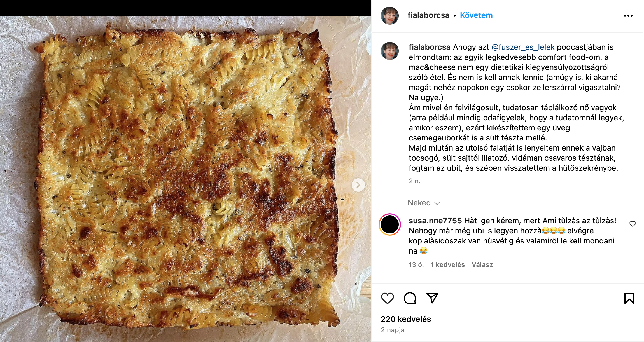Save the post with the bookmark icon
The width and height of the screenshot is (644, 342).
(x=629, y=298)
